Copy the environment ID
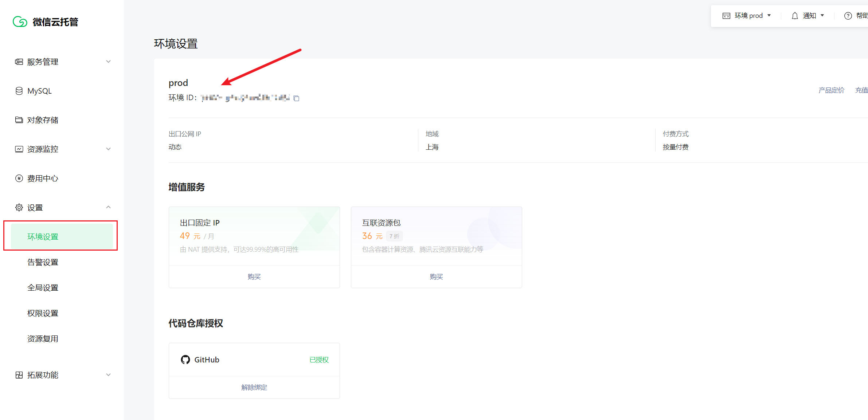This screenshot has width=868, height=420. [296, 98]
